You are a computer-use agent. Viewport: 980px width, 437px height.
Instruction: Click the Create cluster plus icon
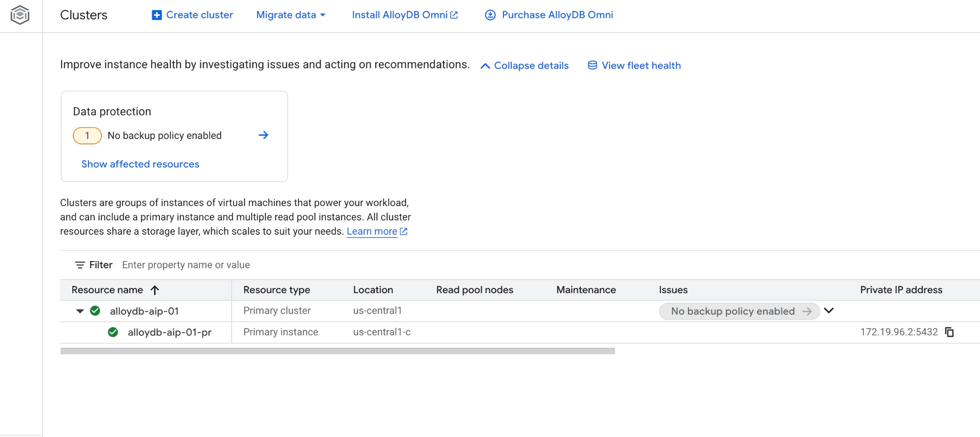pyautogui.click(x=156, y=15)
